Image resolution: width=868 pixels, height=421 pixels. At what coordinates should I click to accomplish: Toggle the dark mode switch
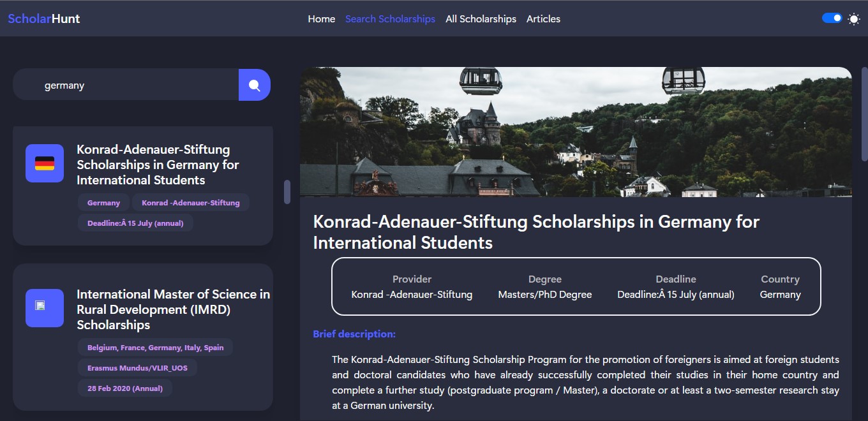[x=832, y=18]
